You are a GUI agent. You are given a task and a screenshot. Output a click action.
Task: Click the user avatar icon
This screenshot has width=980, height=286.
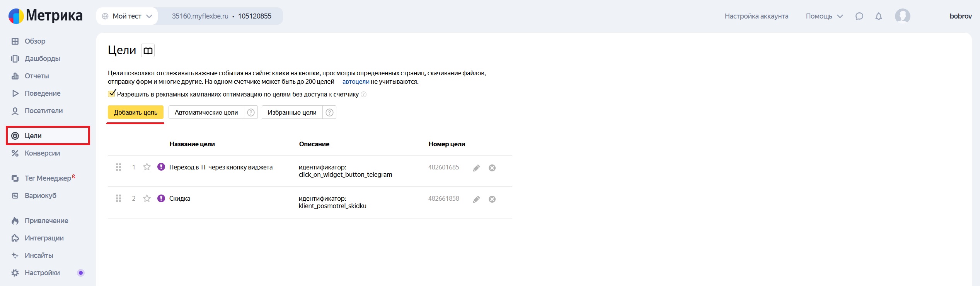tap(902, 16)
